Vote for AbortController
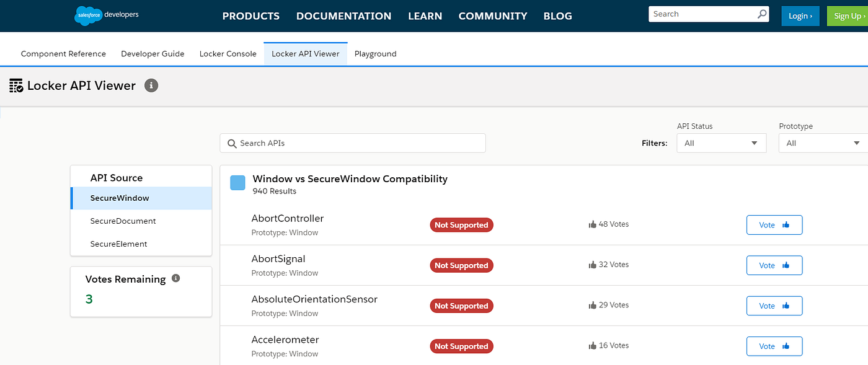The width and height of the screenshot is (868, 365). pos(774,225)
